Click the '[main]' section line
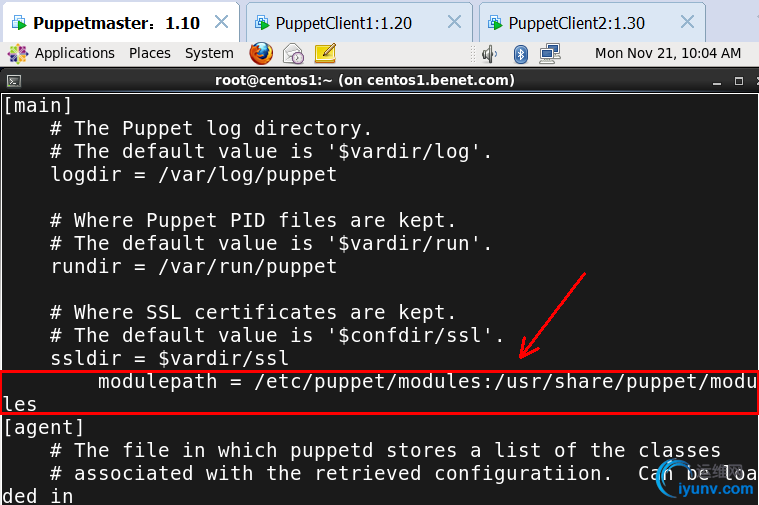This screenshot has width=759, height=505. point(38,105)
